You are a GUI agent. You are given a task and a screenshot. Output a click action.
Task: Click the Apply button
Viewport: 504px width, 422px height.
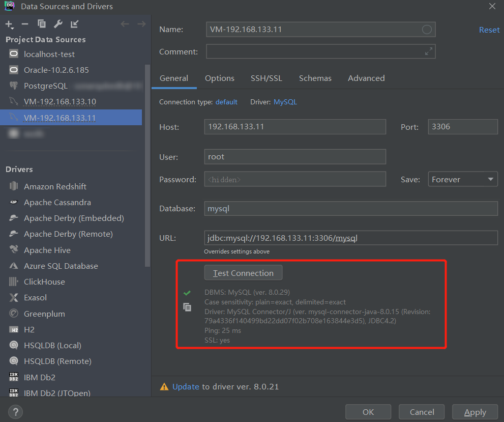coord(475,412)
